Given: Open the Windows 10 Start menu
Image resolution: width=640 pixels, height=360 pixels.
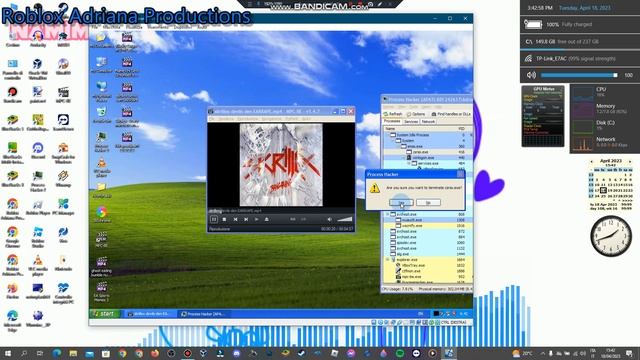Looking at the screenshot, I should point(7,353).
